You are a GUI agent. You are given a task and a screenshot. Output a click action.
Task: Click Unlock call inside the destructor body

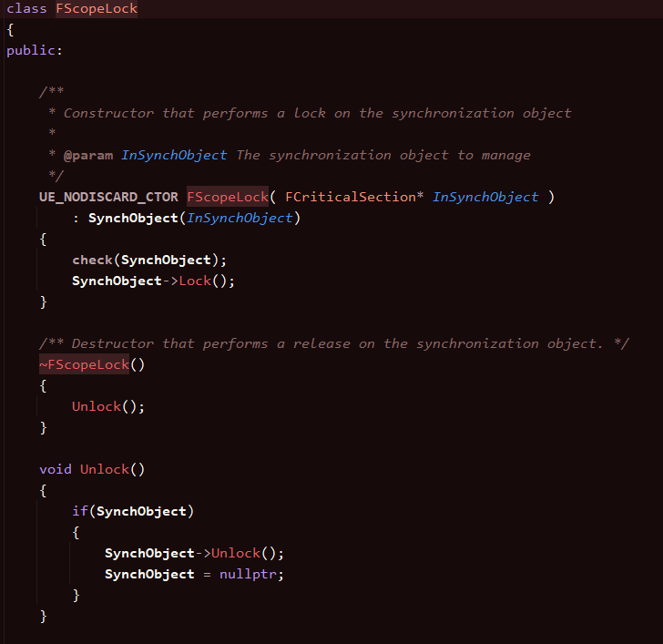(x=97, y=406)
